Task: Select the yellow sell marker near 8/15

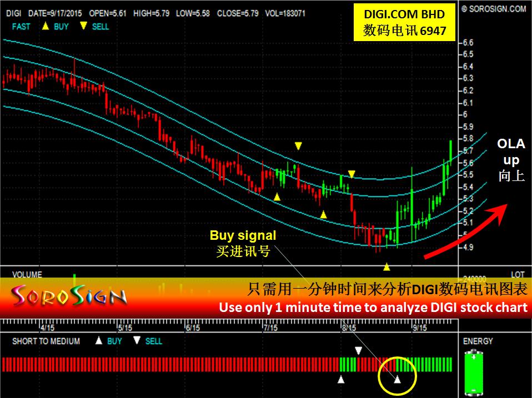Action: (352, 174)
